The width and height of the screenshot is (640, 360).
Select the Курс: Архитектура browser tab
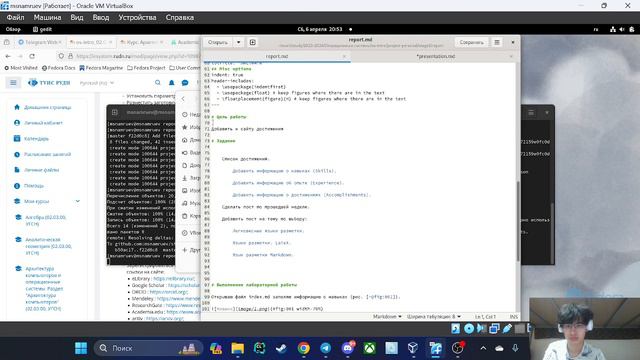coord(142,42)
